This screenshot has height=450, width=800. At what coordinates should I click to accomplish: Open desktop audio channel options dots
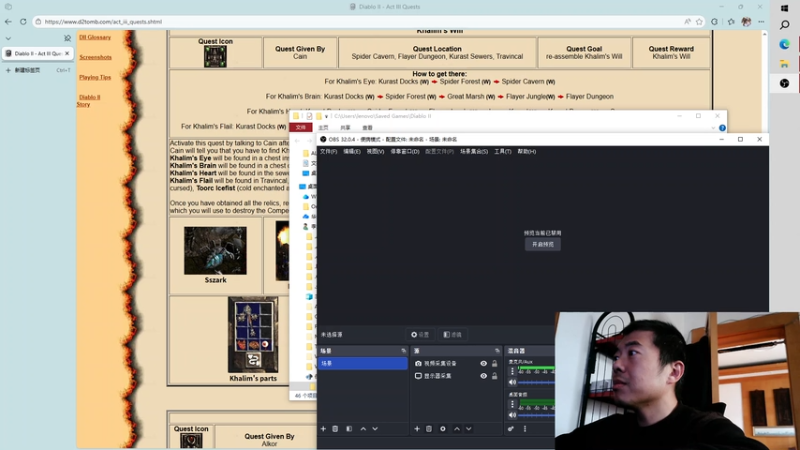(x=512, y=404)
